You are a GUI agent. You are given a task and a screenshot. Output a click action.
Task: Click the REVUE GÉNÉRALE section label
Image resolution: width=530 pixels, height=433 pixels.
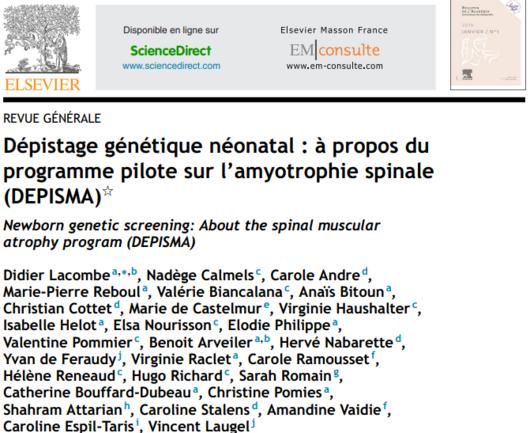(52, 118)
